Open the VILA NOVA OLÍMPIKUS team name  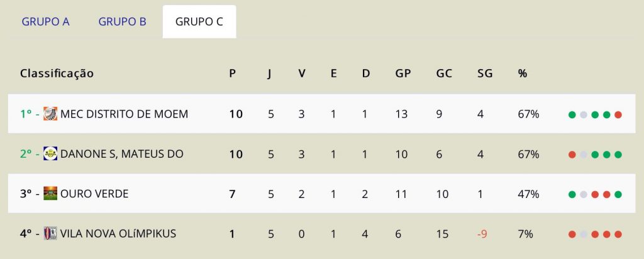pyautogui.click(x=118, y=234)
